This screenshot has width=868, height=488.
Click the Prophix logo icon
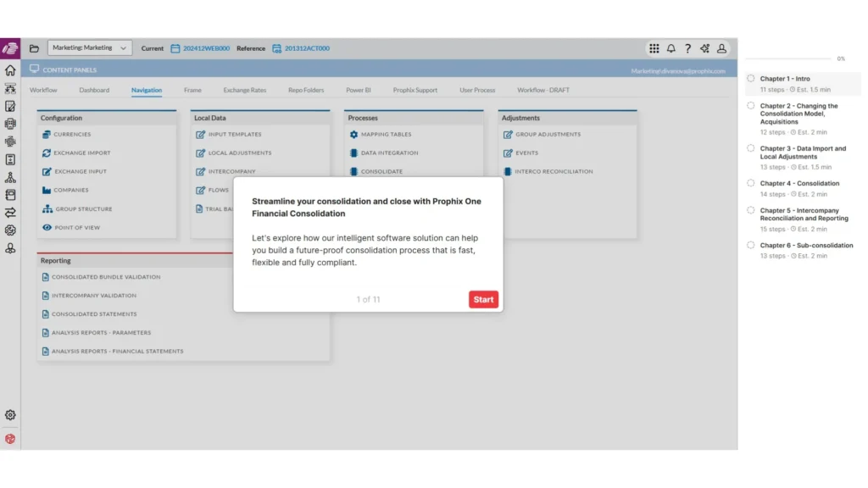point(10,48)
